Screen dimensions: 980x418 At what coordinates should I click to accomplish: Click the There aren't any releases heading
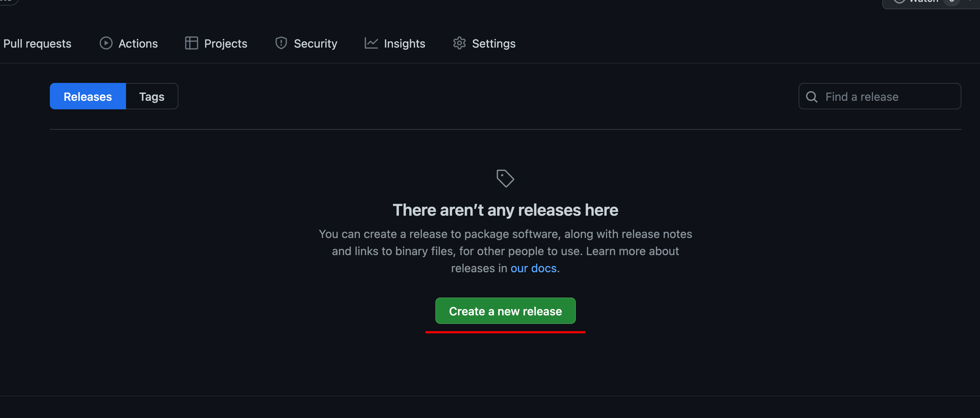coord(505,210)
